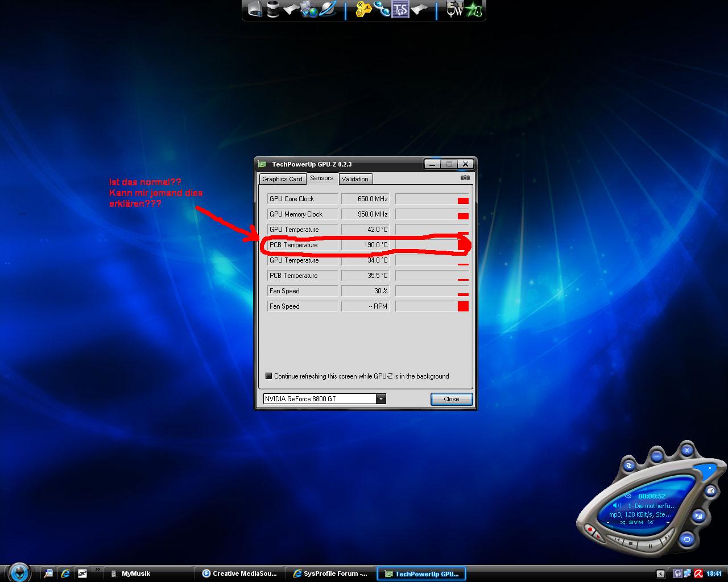The image size is (728, 582).
Task: Click the third quick launch icon
Action: click(x=82, y=573)
